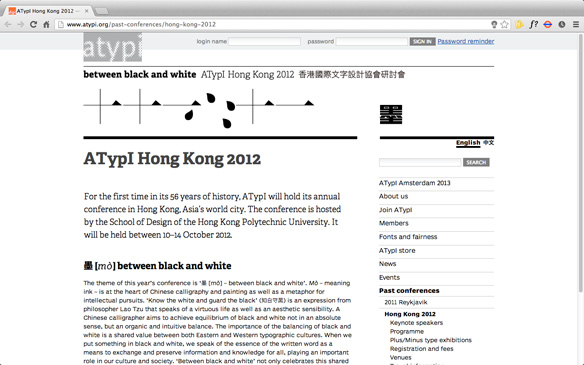Open Keynote speakers under Hong Kong 2012

(416, 323)
